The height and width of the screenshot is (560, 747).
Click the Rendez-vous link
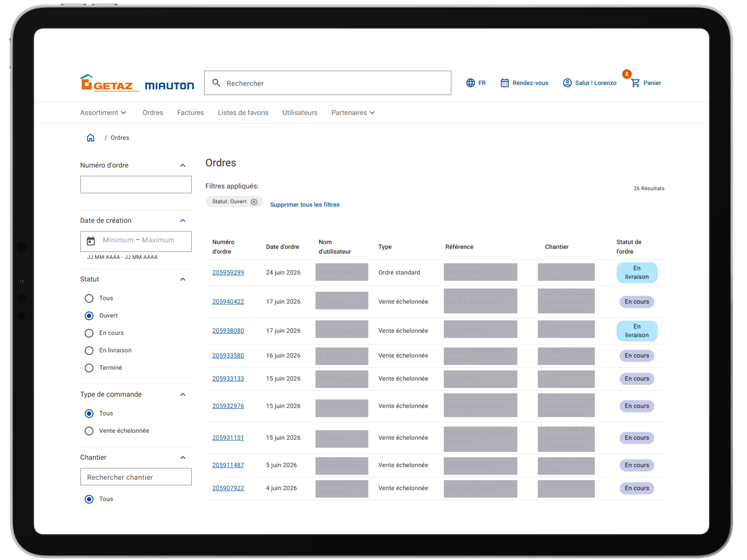click(x=530, y=83)
